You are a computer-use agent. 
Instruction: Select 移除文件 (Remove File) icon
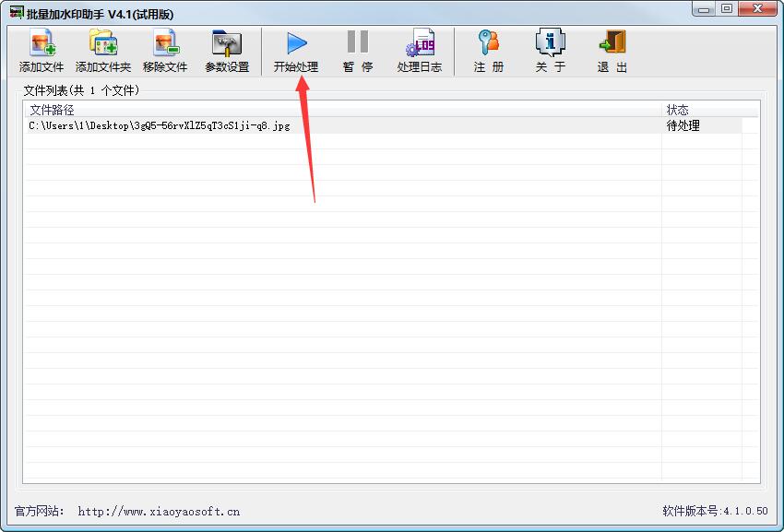pyautogui.click(x=165, y=51)
